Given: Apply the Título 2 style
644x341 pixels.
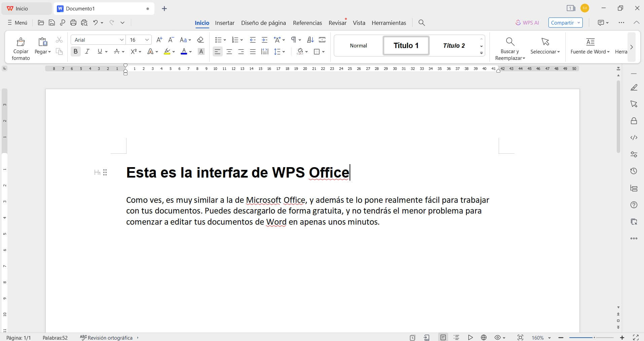Looking at the screenshot, I should tap(454, 46).
